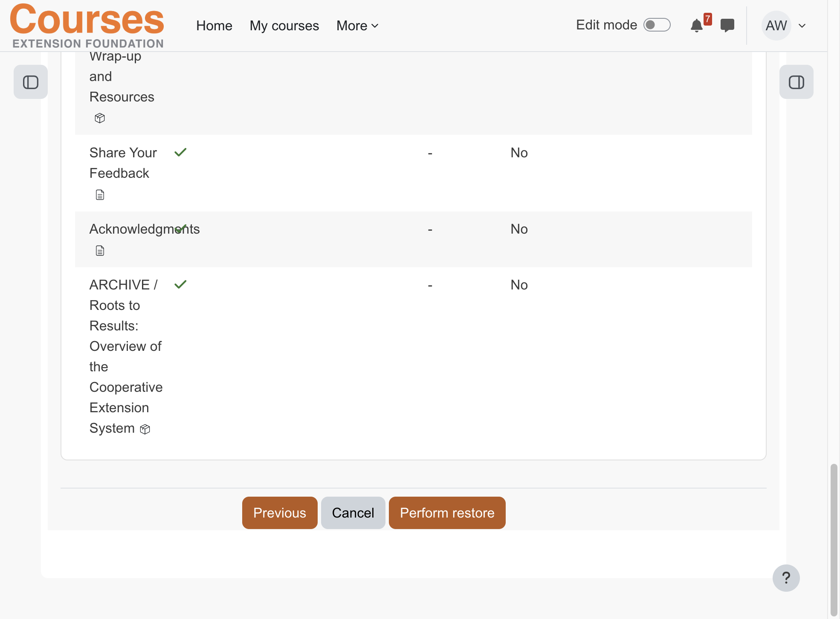Screen dimensions: 840x619
Task: Open My courses in the navigation
Action: point(284,26)
